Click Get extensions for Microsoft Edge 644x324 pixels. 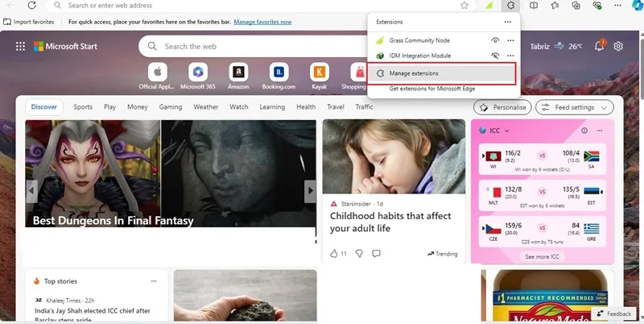(x=432, y=89)
